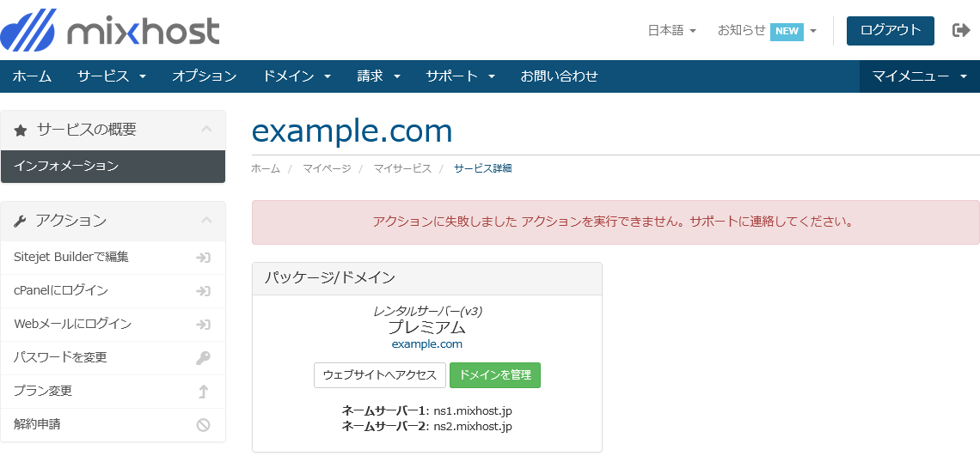980x462 pixels.
Task: Click the up-arrow icon beside プラン変更
Action: [x=203, y=392]
